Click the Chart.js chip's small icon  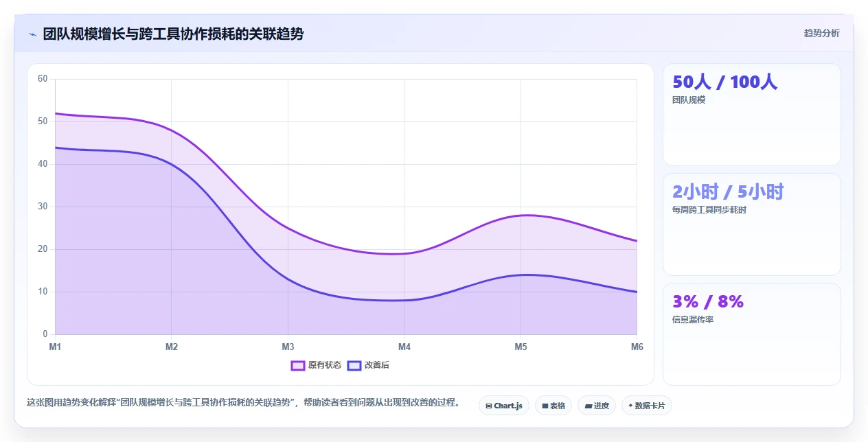(488, 406)
